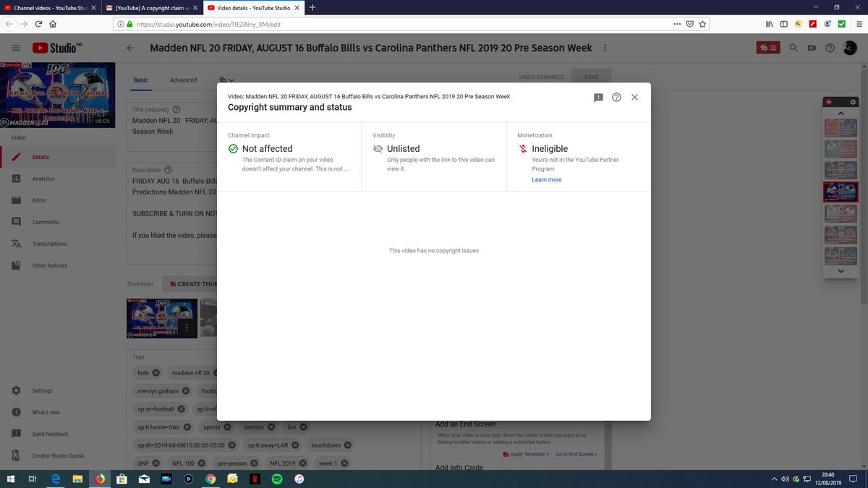This screenshot has width=868, height=488.
Task: Open Netflix from the taskbar
Action: pos(255,479)
